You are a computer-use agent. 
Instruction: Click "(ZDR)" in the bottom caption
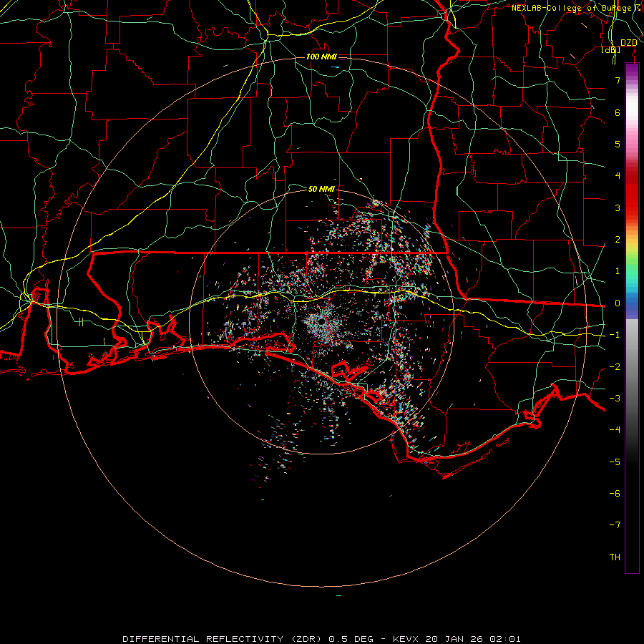click(x=306, y=639)
